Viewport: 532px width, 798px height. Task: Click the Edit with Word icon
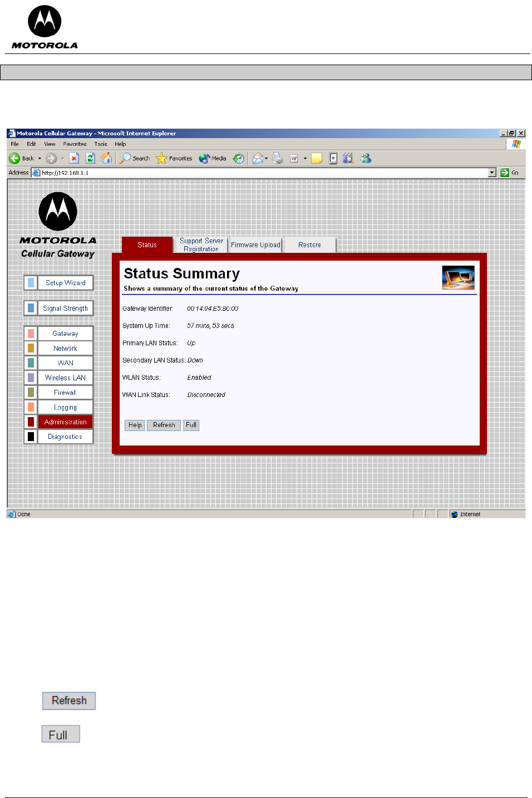pyautogui.click(x=294, y=158)
